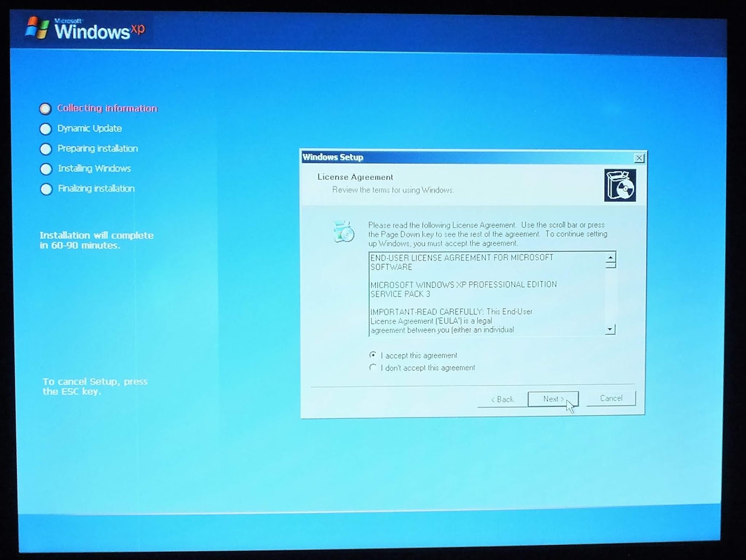
Task: Click the license text scroll-up arrow
Action: (610, 257)
